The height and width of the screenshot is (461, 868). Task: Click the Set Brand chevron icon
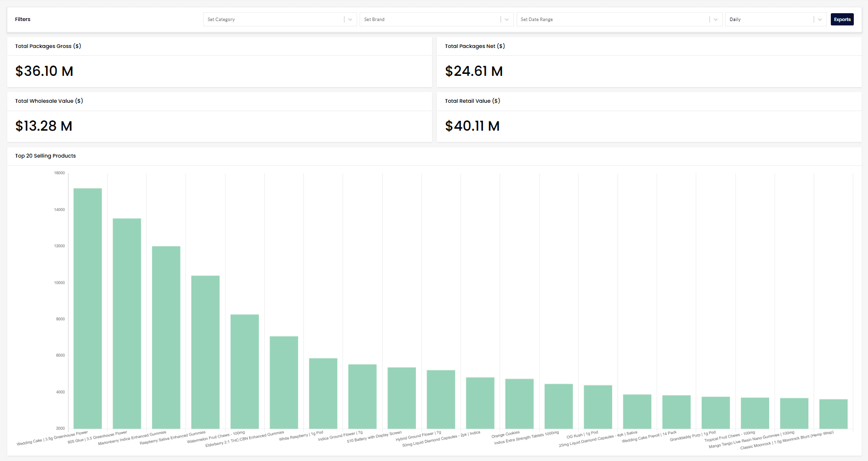[507, 19]
